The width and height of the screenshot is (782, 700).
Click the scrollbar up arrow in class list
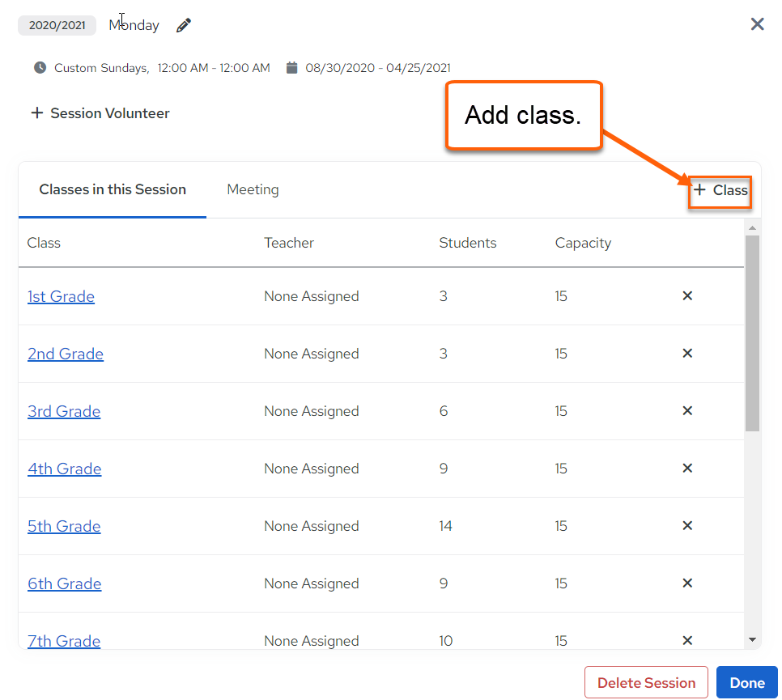[753, 228]
